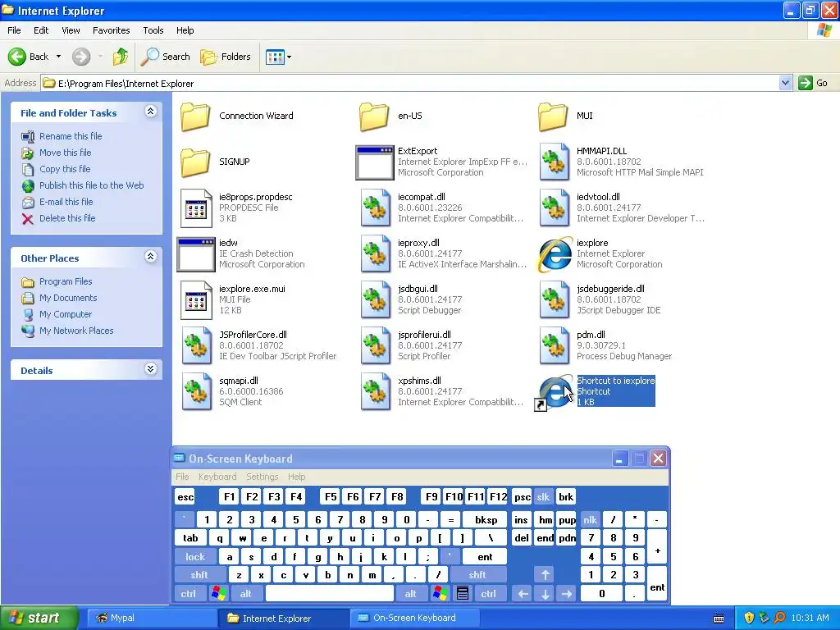Viewport: 840px width, 630px height.
Task: Go up one folder level icon
Action: (120, 57)
